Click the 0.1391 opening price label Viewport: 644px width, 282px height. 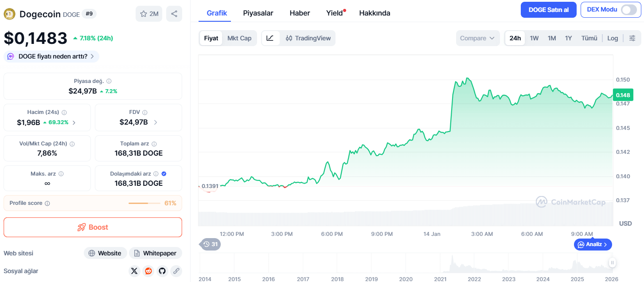(x=210, y=186)
